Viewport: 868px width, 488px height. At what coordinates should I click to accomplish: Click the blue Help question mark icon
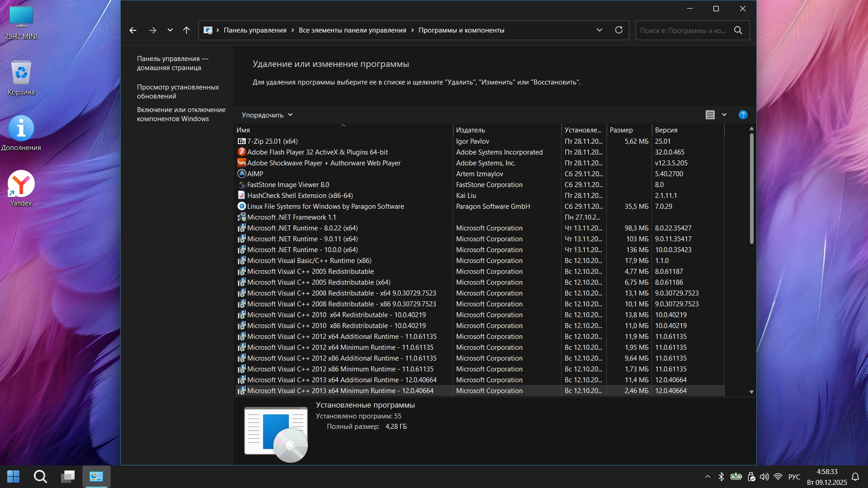(743, 115)
